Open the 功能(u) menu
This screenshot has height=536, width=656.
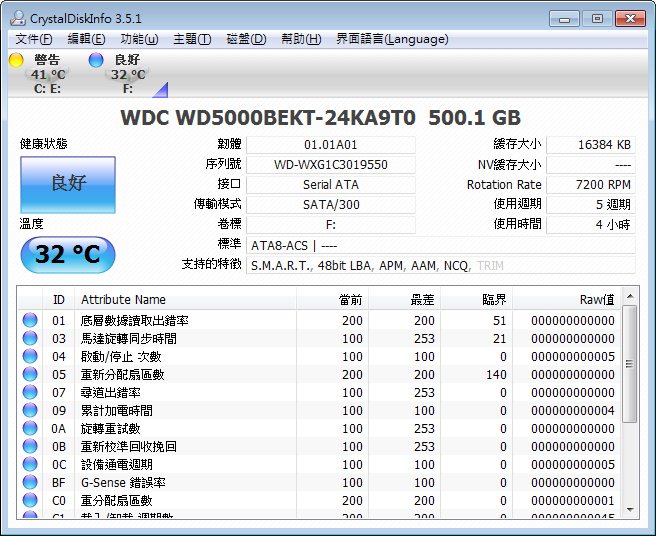coord(139,39)
